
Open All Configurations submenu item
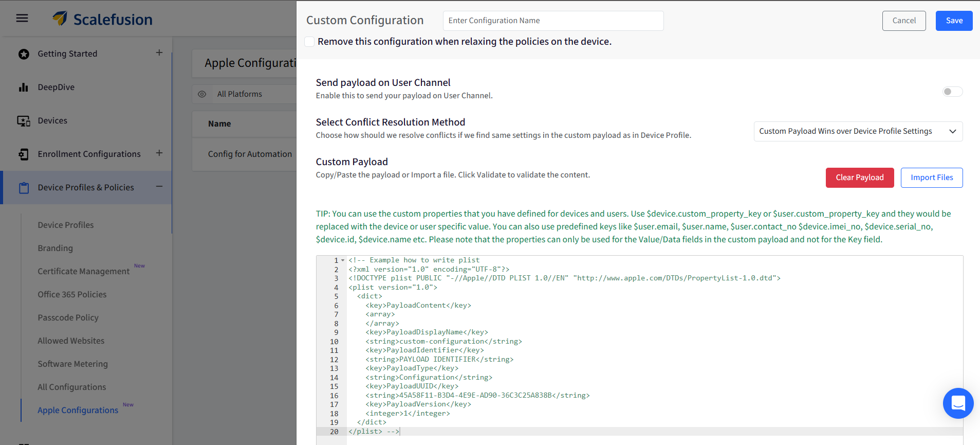coord(71,387)
